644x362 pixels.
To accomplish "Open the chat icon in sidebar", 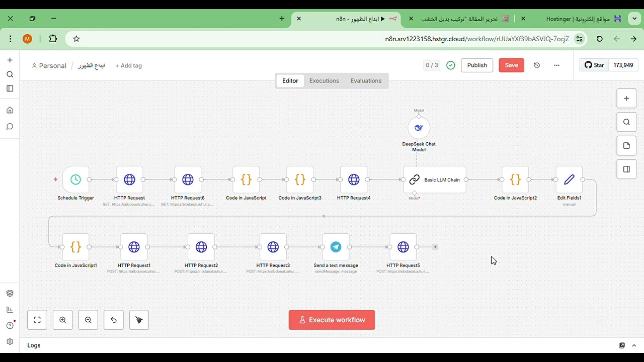I will click(x=10, y=127).
